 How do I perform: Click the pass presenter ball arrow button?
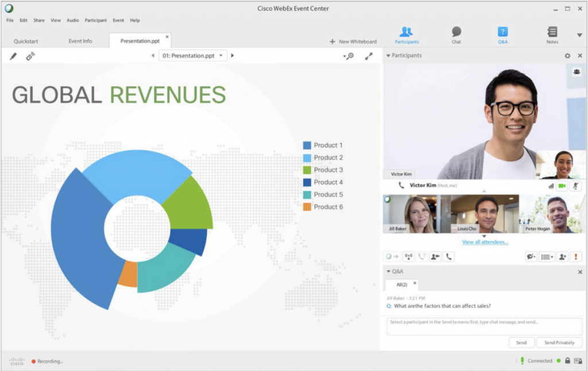pos(392,257)
